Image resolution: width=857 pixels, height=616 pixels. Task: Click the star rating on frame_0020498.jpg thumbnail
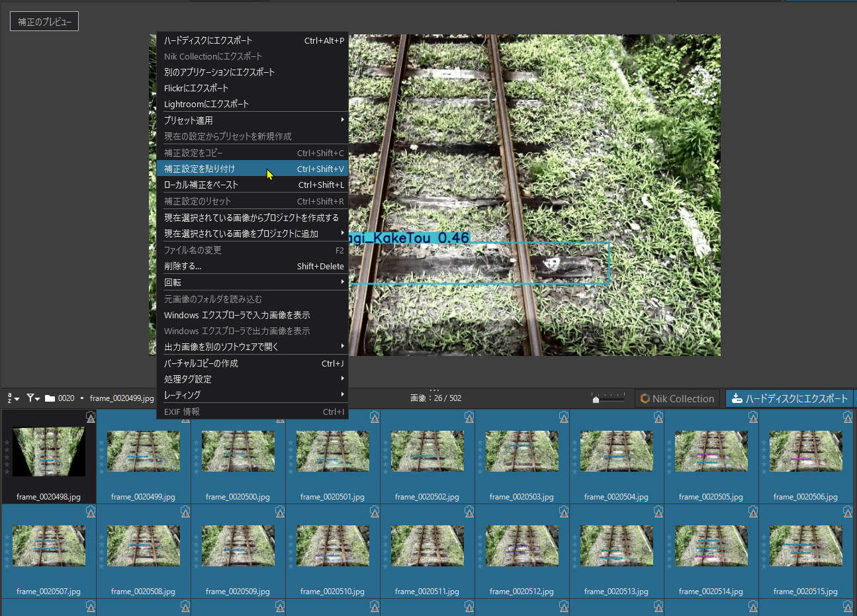point(7,457)
